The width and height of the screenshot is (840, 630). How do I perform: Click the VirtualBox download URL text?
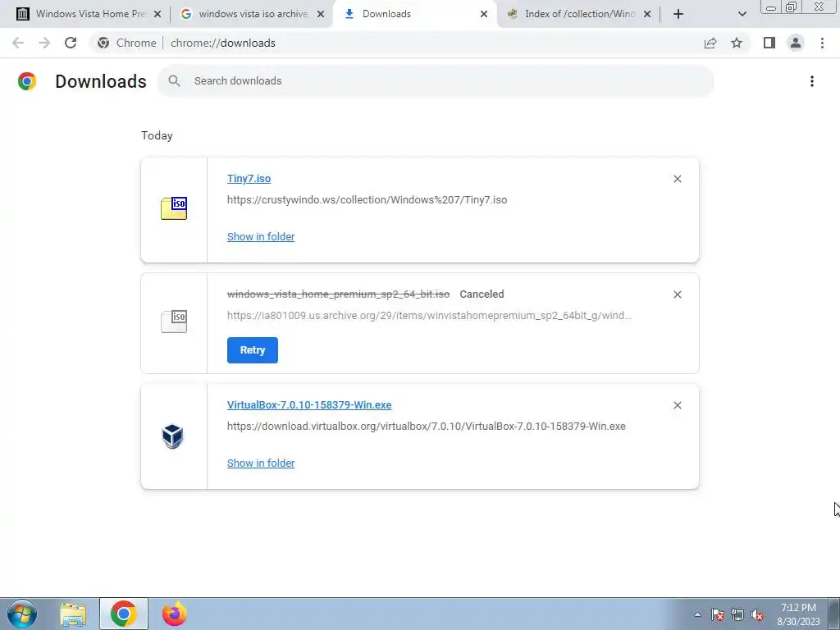coord(426,427)
